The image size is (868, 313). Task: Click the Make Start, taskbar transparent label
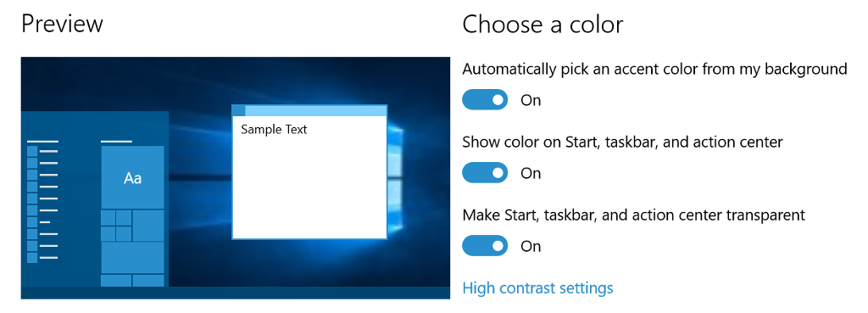coord(634,215)
